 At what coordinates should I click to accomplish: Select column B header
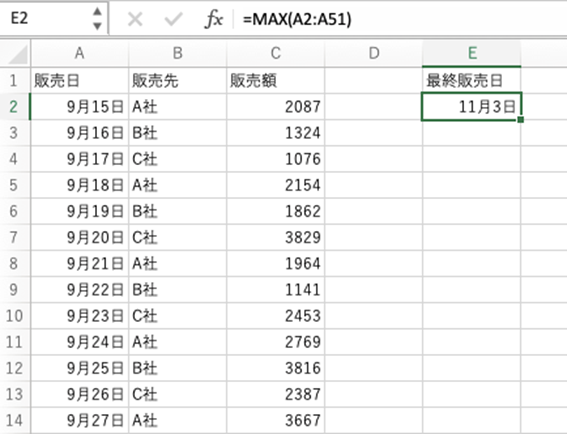click(x=178, y=54)
